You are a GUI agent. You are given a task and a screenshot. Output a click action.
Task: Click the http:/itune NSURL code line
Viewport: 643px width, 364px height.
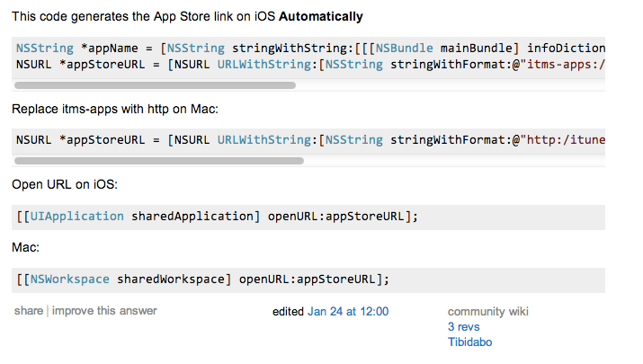(310, 140)
